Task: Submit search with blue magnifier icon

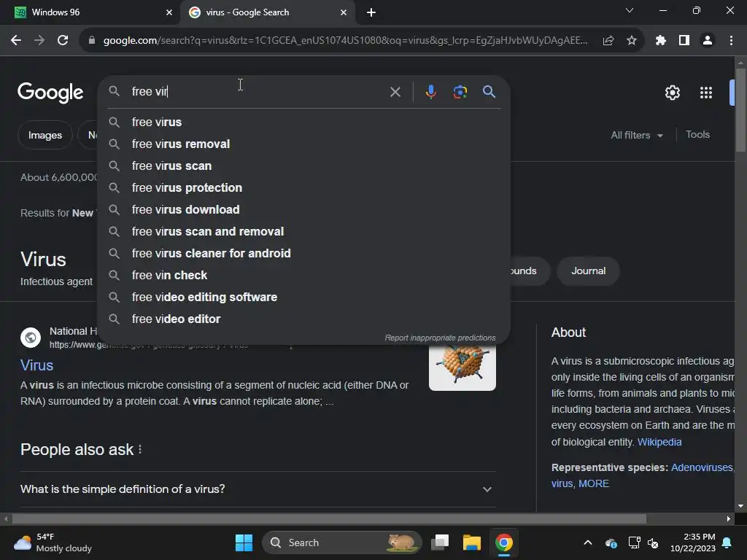Action: (x=489, y=91)
